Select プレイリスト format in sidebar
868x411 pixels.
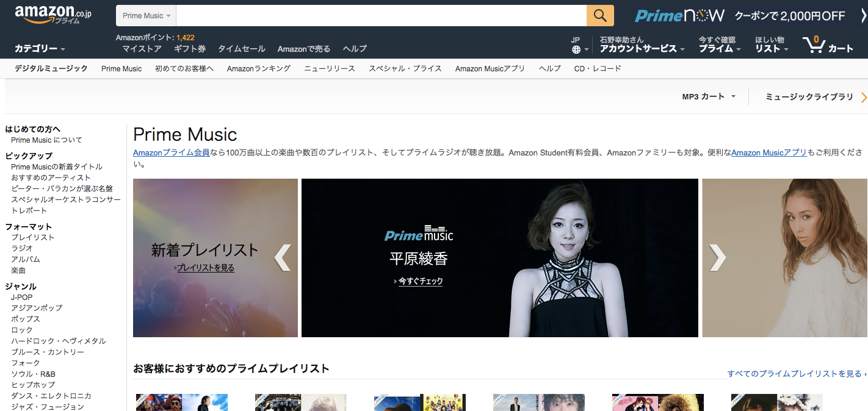click(x=33, y=237)
